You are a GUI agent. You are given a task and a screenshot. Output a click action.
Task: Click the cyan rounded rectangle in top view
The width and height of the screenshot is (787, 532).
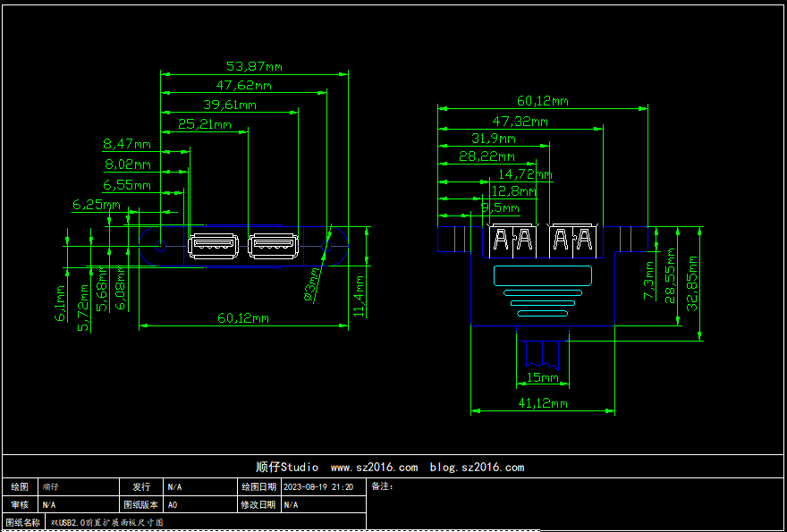tap(543, 276)
